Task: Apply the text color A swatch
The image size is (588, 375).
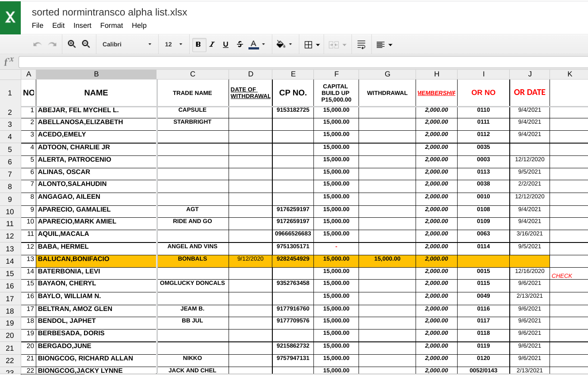Action: coord(254,45)
